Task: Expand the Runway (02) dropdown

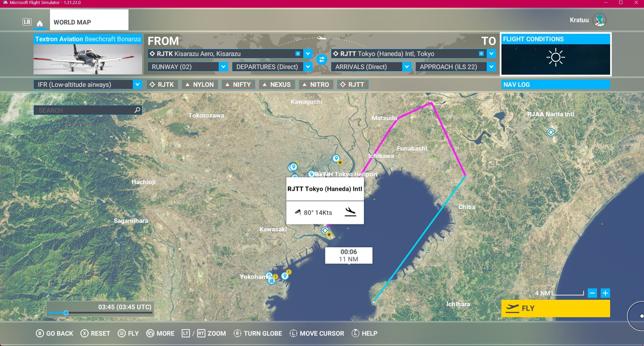Action: click(223, 67)
